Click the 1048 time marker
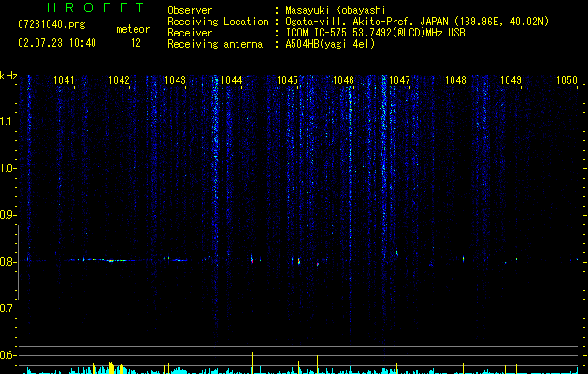This screenshot has height=374, width=588. pyautogui.click(x=455, y=80)
